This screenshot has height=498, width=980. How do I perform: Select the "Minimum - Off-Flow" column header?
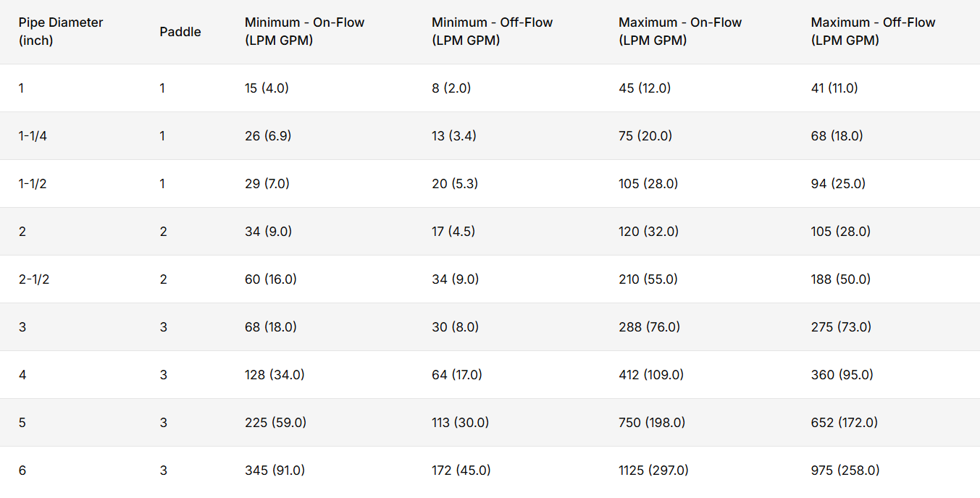[x=492, y=32]
